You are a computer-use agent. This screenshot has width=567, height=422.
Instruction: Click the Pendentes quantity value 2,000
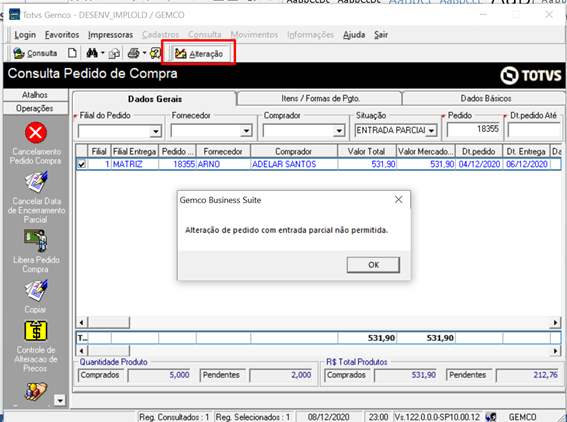coord(281,375)
